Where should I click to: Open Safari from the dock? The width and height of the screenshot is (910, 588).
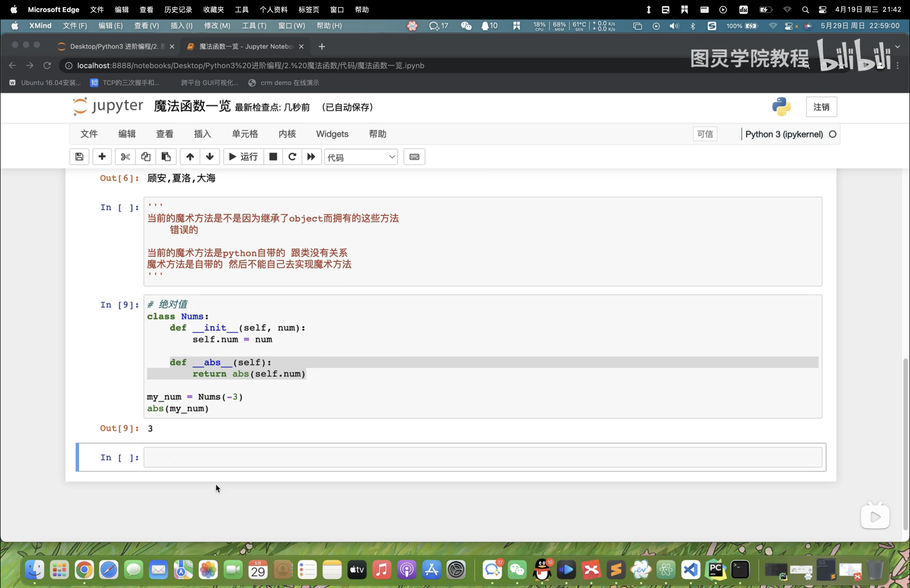pyautogui.click(x=109, y=570)
